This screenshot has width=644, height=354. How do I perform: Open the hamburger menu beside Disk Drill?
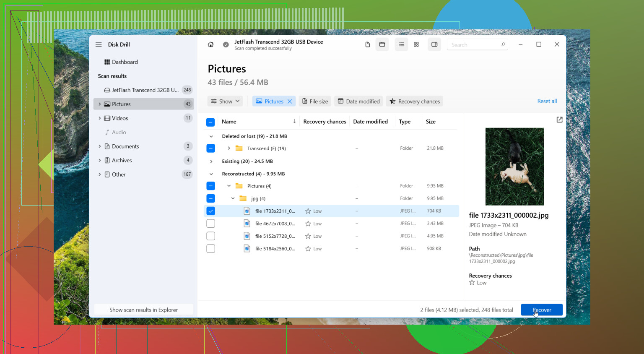[99, 44]
